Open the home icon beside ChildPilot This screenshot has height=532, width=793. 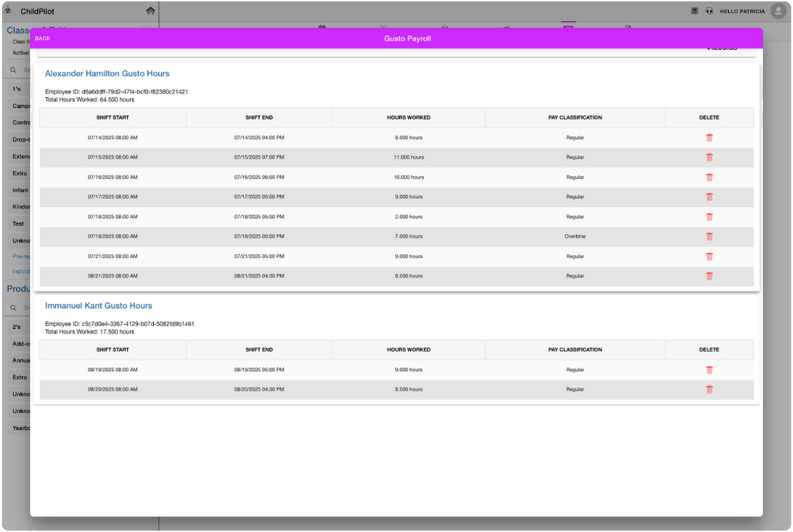point(150,11)
